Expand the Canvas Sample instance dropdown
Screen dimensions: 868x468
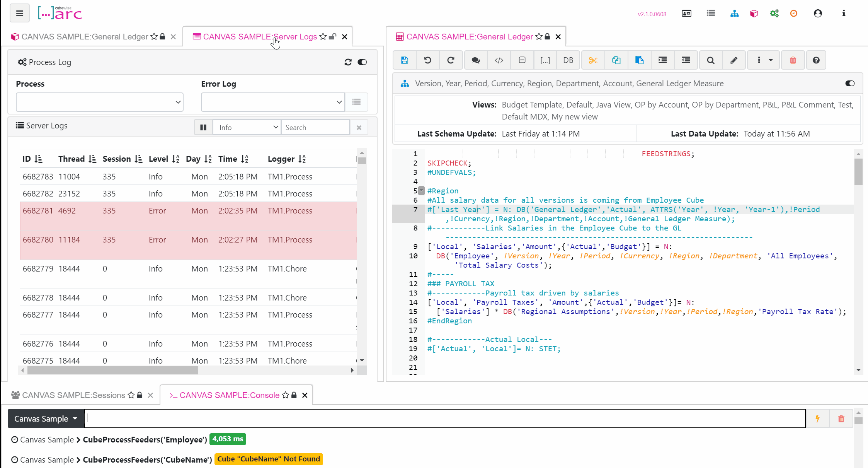46,418
